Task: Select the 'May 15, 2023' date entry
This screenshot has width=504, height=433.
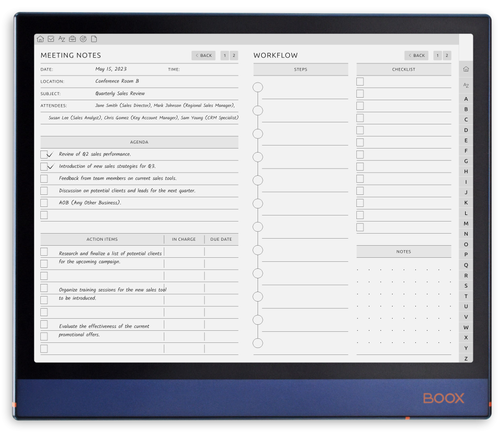Action: coord(111,69)
